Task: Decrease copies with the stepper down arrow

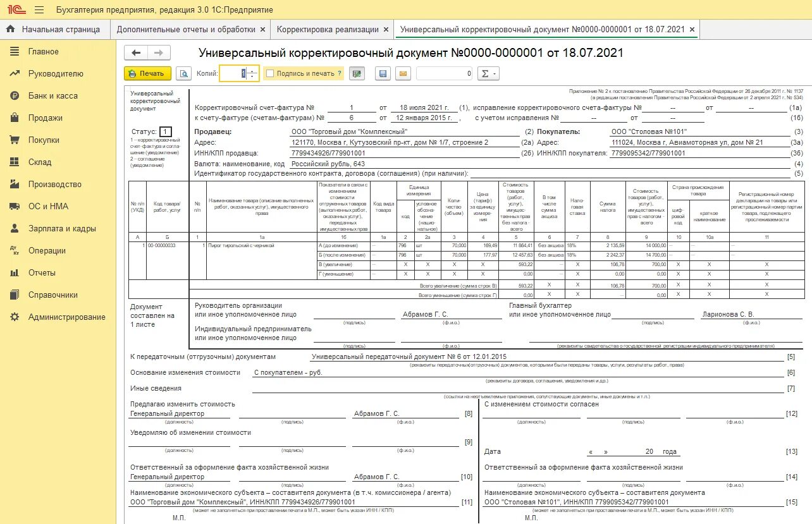Action: [x=253, y=77]
